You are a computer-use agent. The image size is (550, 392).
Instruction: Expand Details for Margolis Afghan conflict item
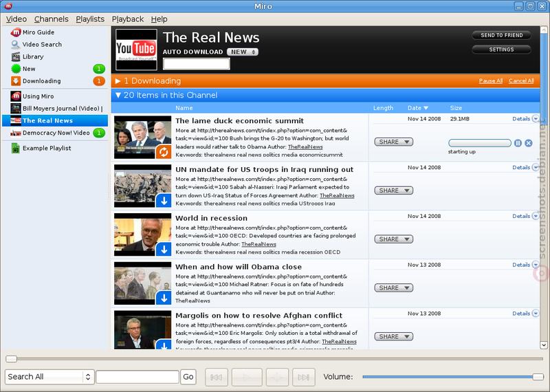525,314
